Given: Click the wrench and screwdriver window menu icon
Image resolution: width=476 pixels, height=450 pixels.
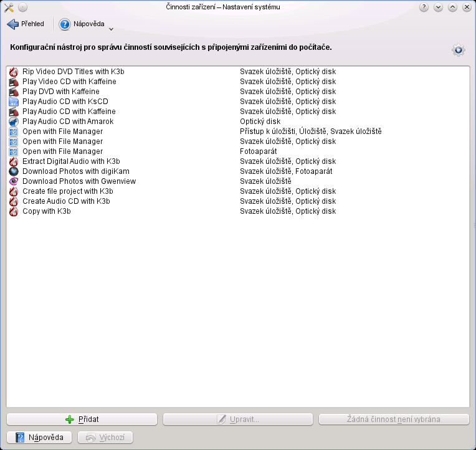Looking at the screenshot, I should coord(9,7).
